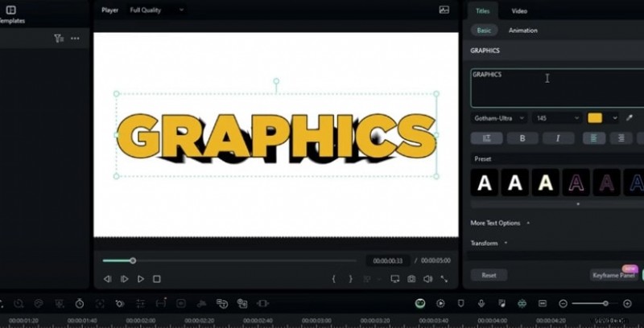Screen dimensions: 644x328
Task: Select the highlighted left-align text button
Action: click(594, 138)
